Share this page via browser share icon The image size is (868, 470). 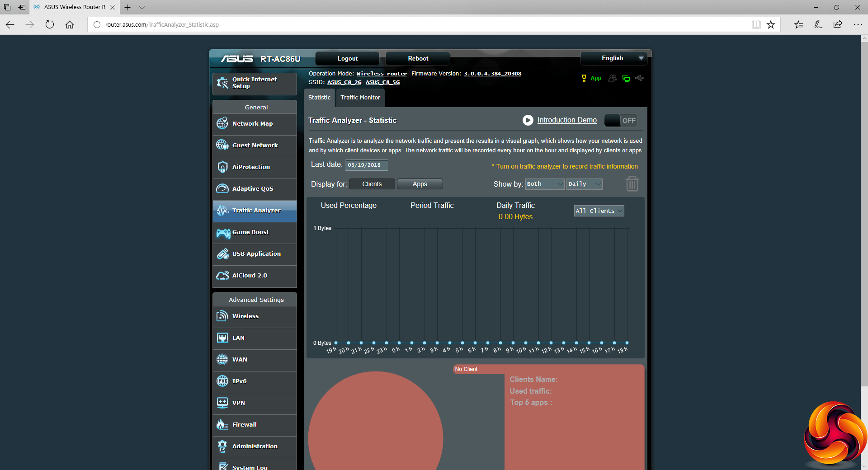pos(838,24)
